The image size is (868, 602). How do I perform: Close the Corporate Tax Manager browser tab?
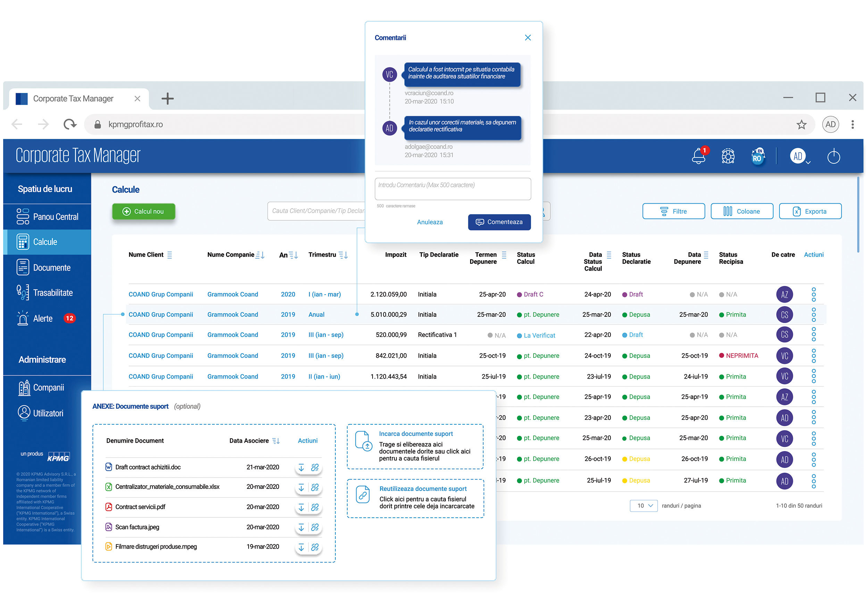coord(137,99)
